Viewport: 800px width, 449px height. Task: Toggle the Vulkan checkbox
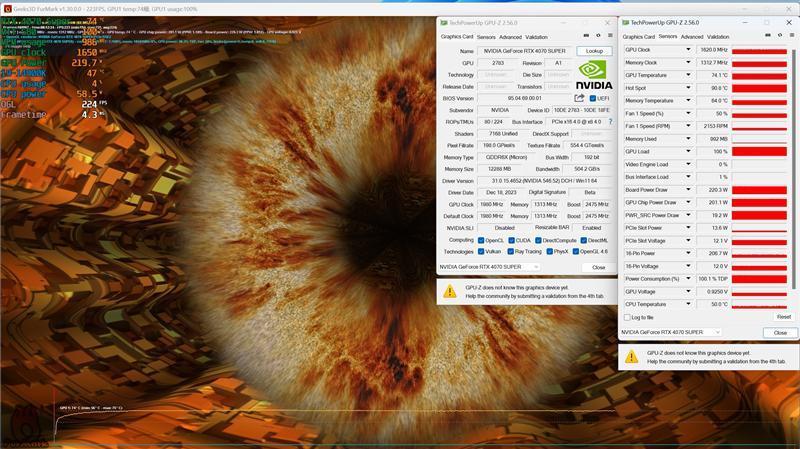[481, 252]
